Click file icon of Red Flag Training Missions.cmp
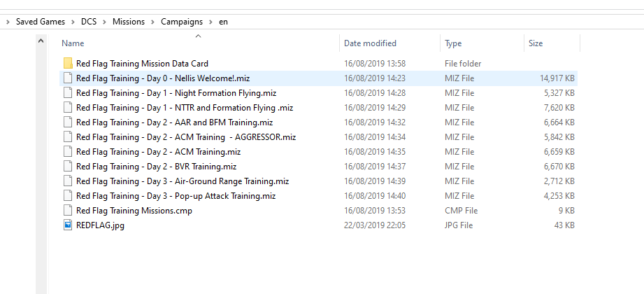The height and width of the screenshot is (294, 644). tap(69, 211)
